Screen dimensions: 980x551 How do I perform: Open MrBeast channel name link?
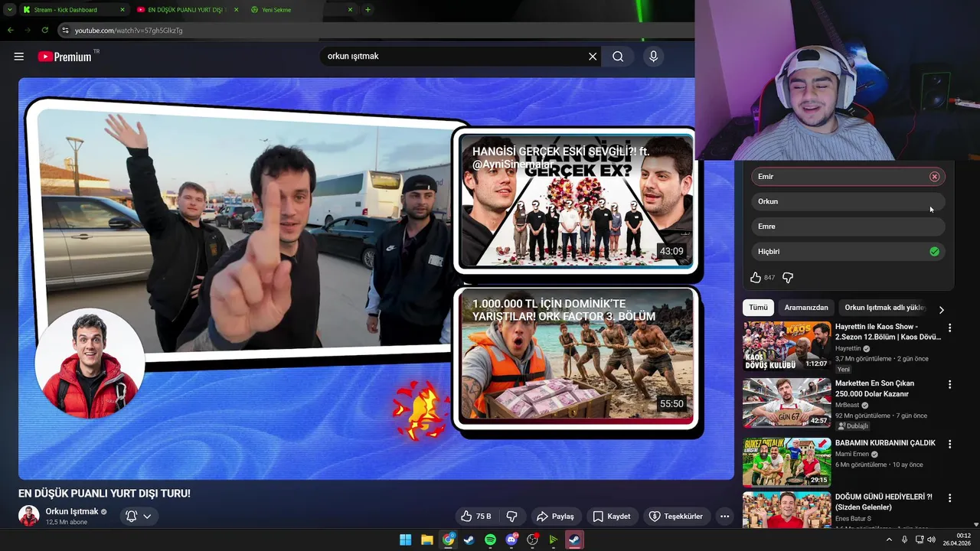click(x=848, y=405)
